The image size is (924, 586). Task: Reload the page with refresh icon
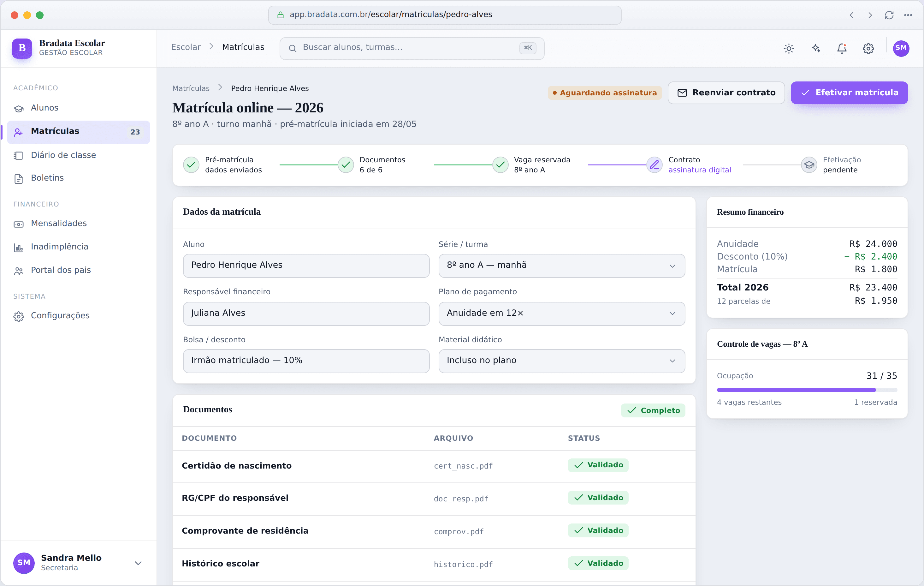click(x=889, y=15)
